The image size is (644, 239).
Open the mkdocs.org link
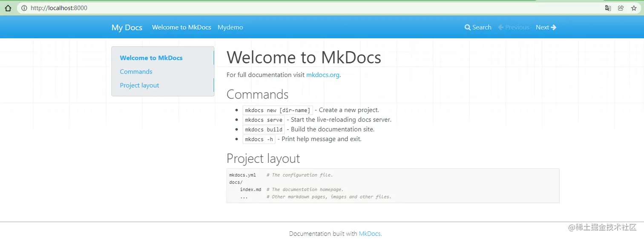pyautogui.click(x=323, y=75)
